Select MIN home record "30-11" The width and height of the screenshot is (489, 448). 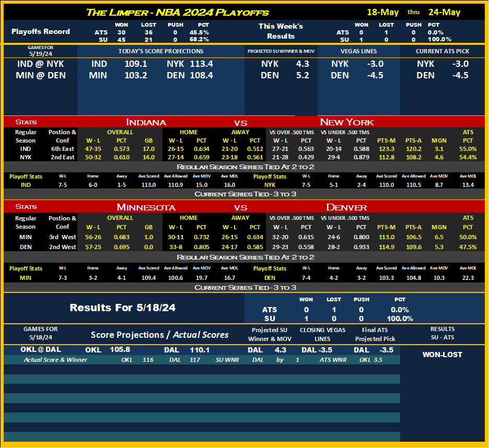[176, 237]
